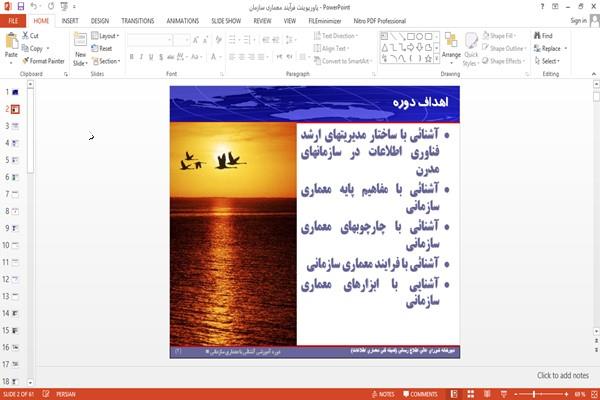Click zoom in plus button
The height and width of the screenshot is (400, 600).
566,394
